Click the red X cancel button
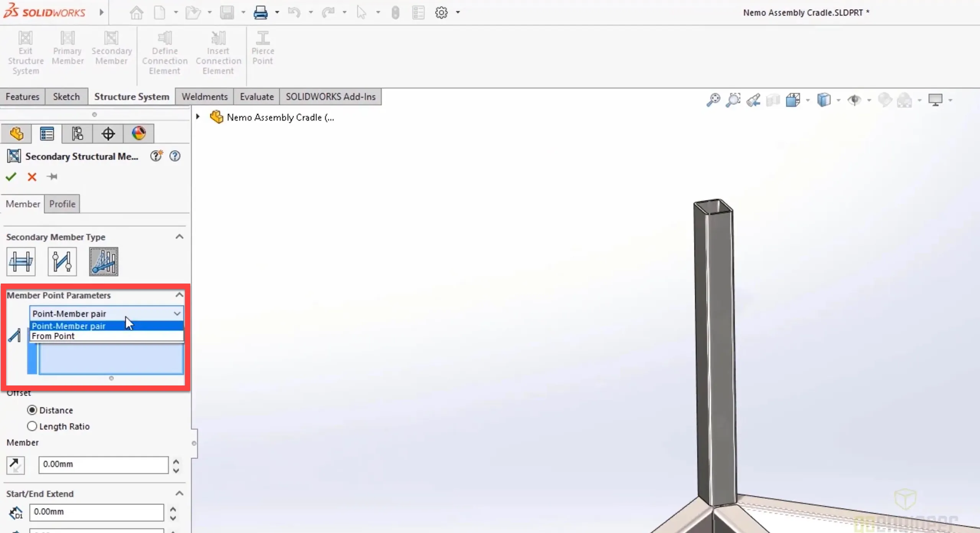The height and width of the screenshot is (533, 980). click(x=31, y=177)
